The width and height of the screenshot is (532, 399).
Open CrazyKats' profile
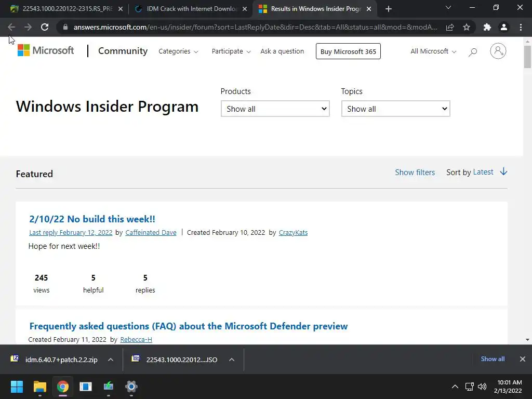click(293, 232)
